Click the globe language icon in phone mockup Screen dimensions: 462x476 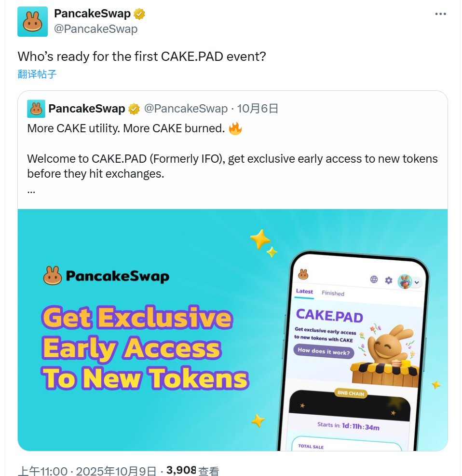click(374, 280)
